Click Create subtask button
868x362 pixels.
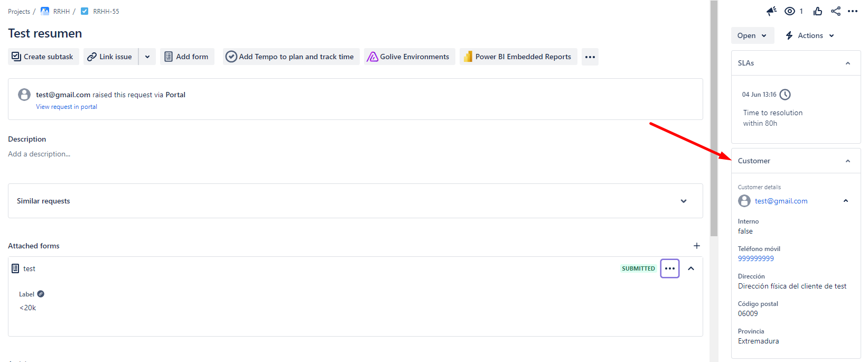tap(43, 57)
